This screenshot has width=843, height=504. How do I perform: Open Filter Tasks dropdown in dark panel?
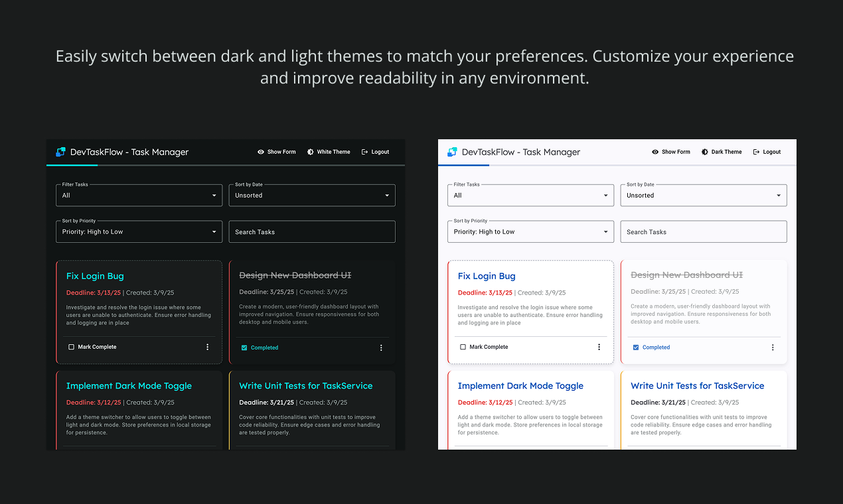[139, 195]
